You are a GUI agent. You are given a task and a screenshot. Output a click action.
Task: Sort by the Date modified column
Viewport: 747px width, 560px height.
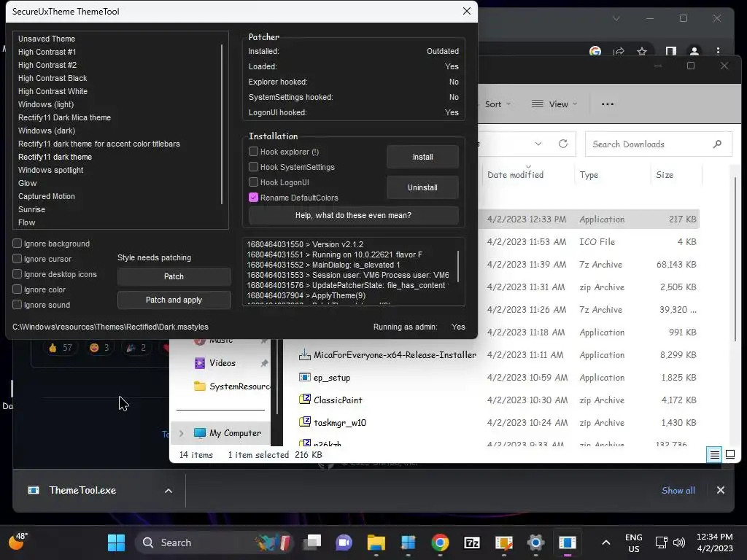(515, 175)
